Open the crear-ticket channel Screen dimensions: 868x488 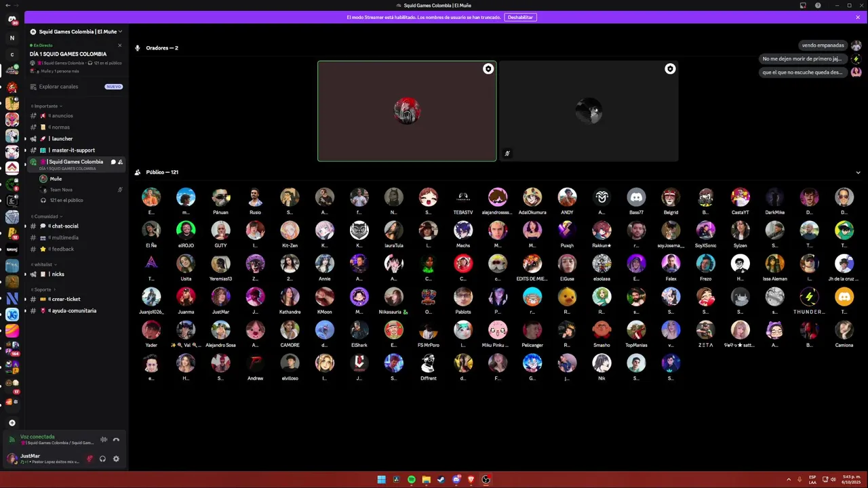pos(75,300)
